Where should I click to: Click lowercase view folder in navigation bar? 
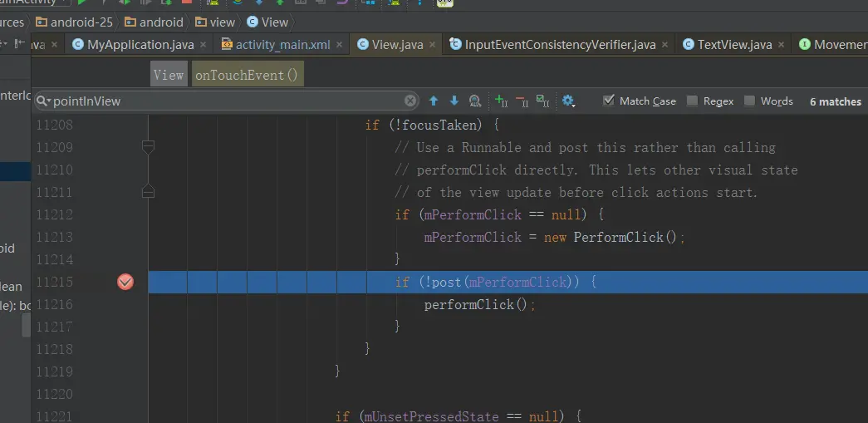[215, 22]
